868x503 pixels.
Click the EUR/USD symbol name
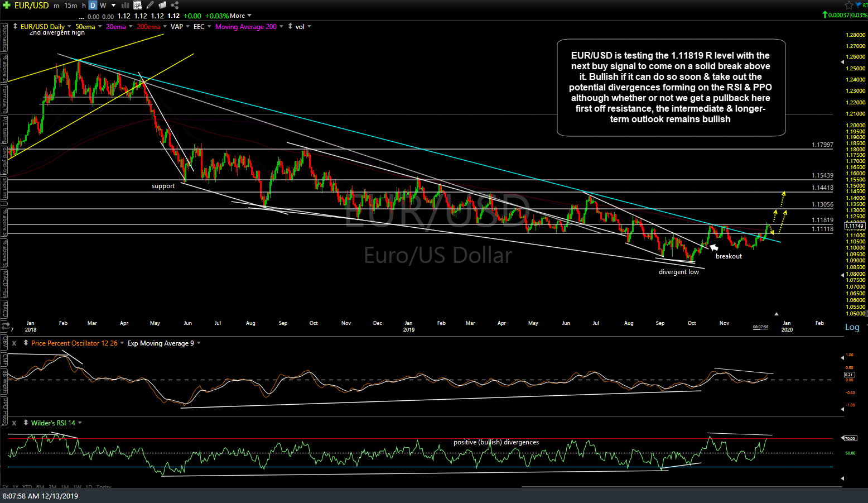pos(32,5)
